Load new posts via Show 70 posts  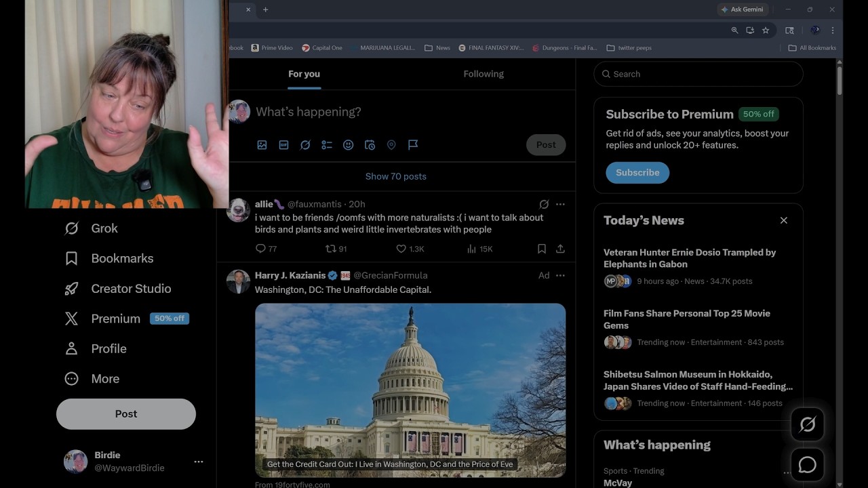point(396,176)
